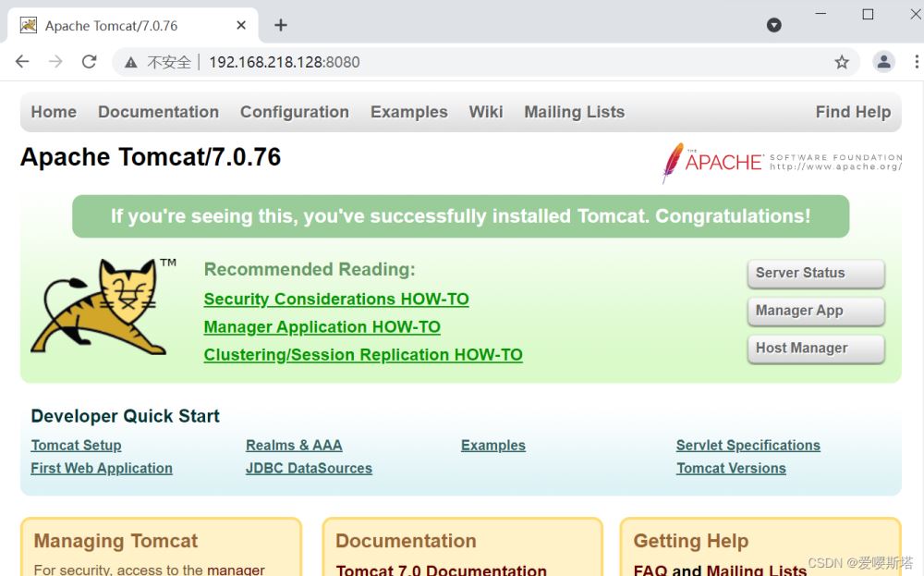Maximize the browser window
The width and height of the screenshot is (924, 576).
[x=868, y=14]
